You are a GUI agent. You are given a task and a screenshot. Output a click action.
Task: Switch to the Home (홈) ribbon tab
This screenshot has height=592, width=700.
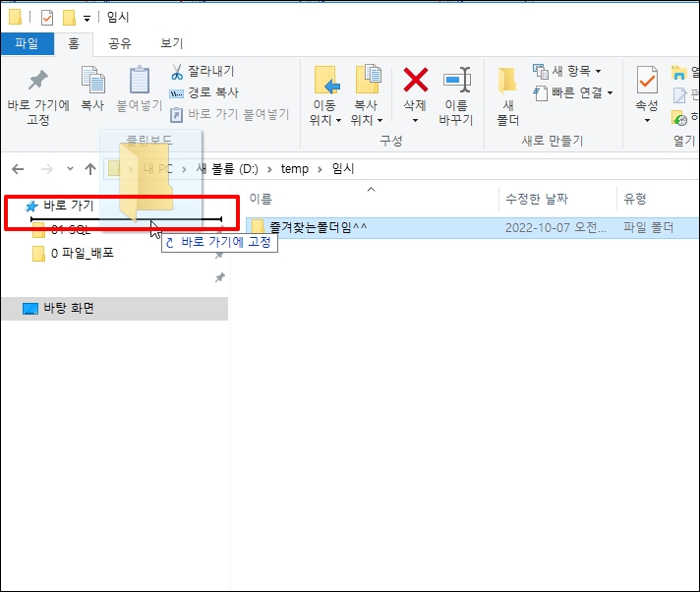pos(74,43)
